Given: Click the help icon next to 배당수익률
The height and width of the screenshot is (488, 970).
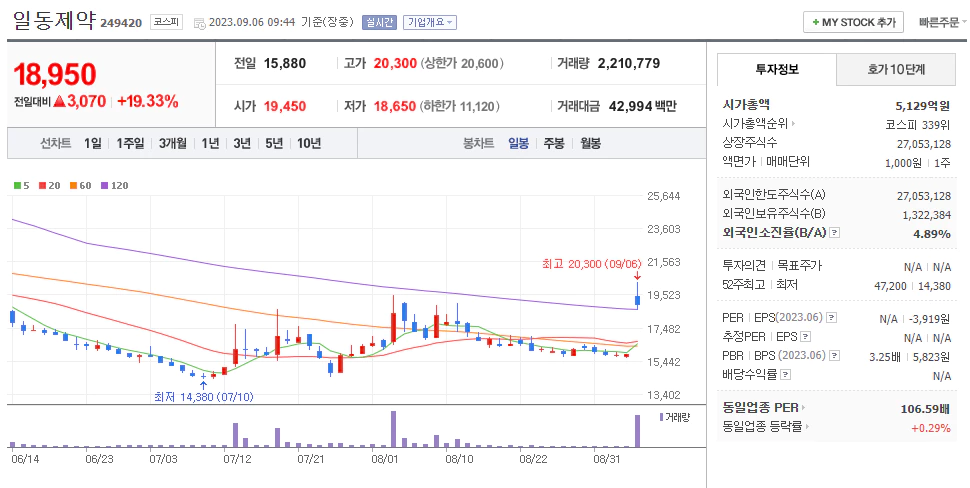Looking at the screenshot, I should [x=785, y=375].
